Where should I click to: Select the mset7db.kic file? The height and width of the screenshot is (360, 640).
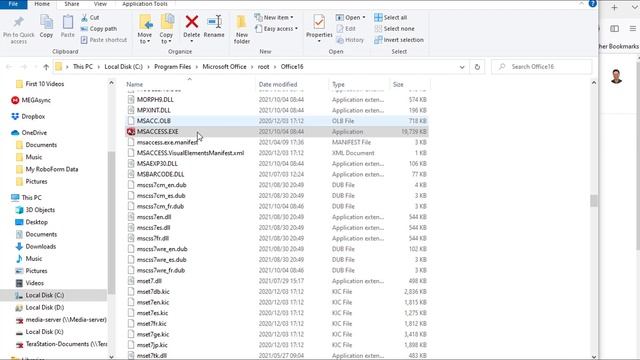click(277, 291)
